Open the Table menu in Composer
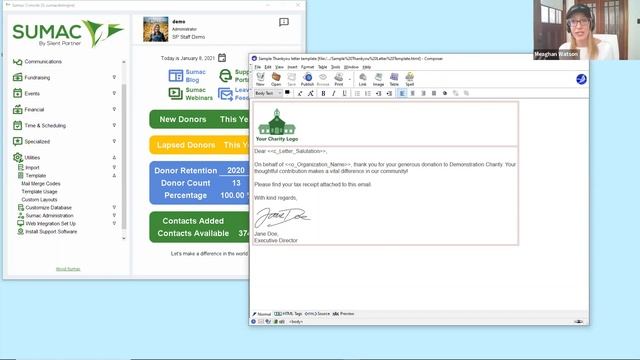 322,67
